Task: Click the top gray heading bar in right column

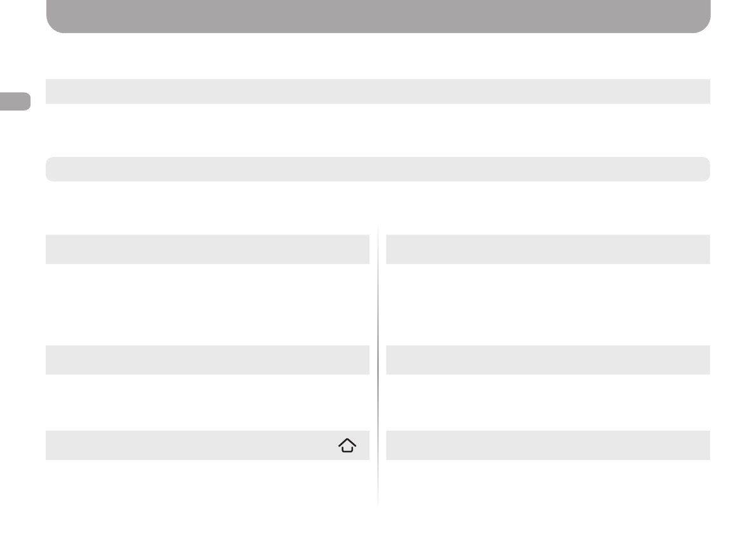Action: (x=547, y=249)
